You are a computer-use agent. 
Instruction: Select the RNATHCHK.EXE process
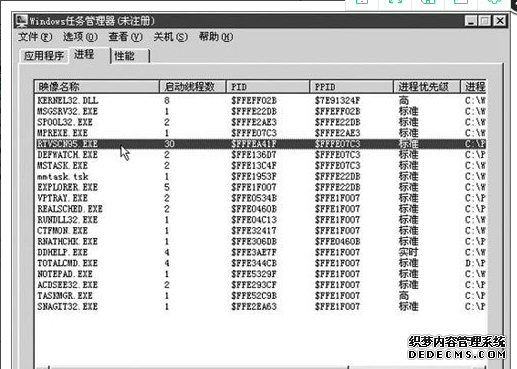point(261,241)
